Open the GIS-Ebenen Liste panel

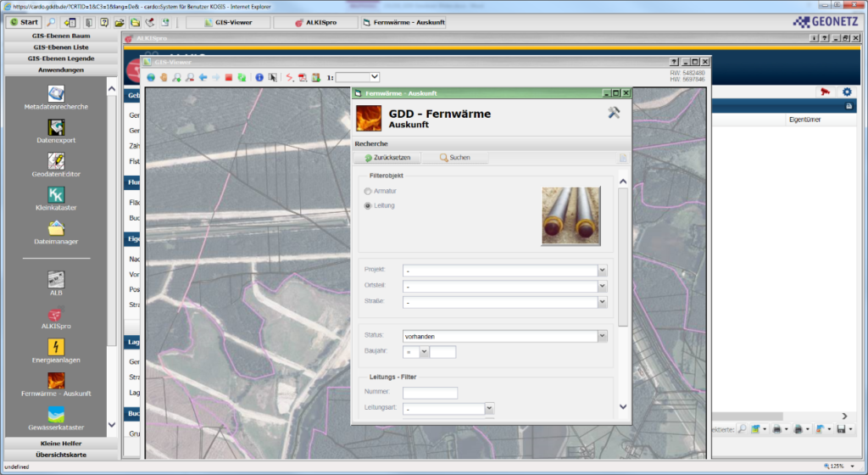point(61,47)
